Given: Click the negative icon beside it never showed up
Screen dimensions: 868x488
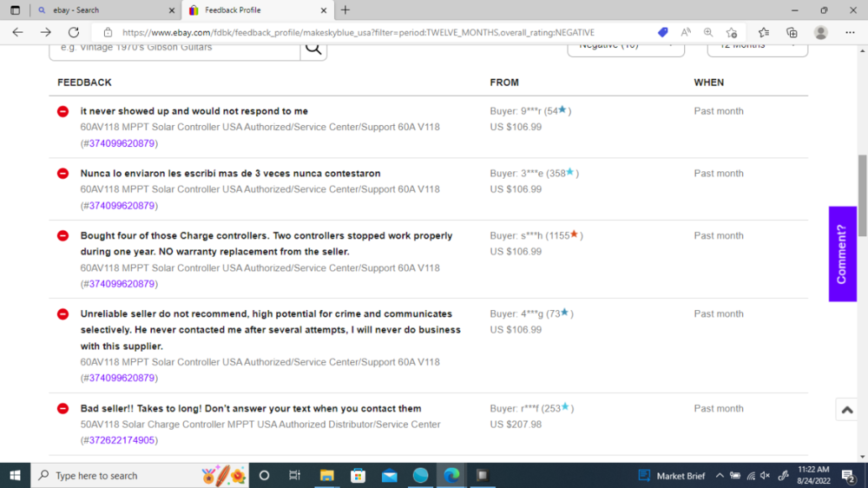Looking at the screenshot, I should click(63, 111).
